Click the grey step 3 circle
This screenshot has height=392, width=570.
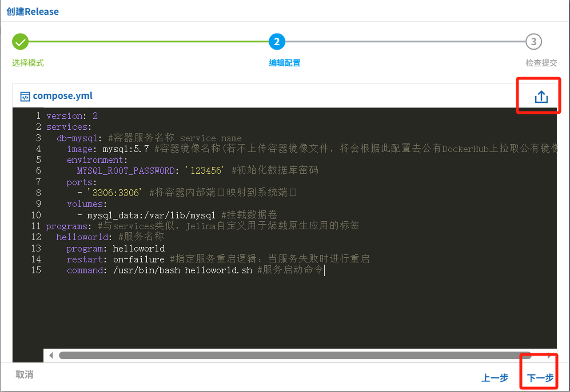[533, 42]
